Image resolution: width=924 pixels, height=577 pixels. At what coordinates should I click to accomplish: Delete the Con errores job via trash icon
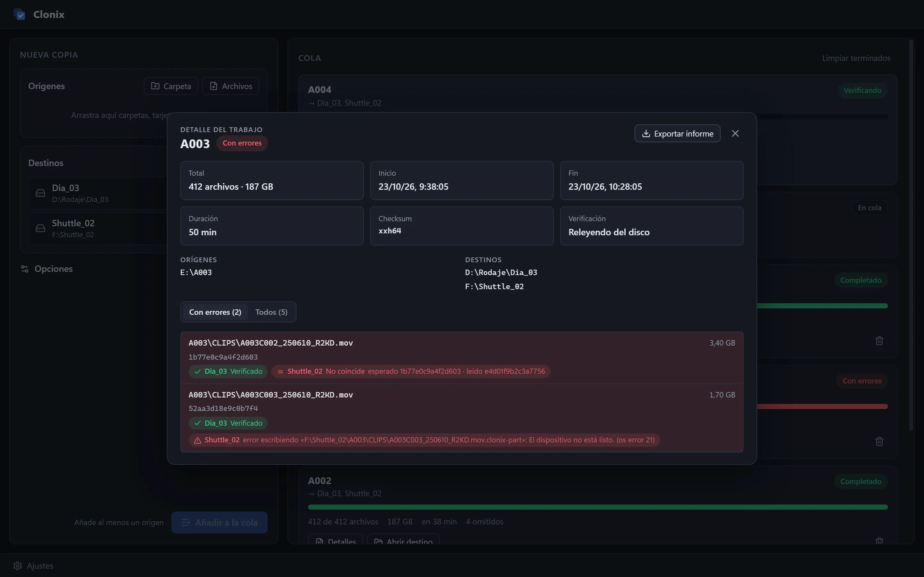tap(879, 441)
